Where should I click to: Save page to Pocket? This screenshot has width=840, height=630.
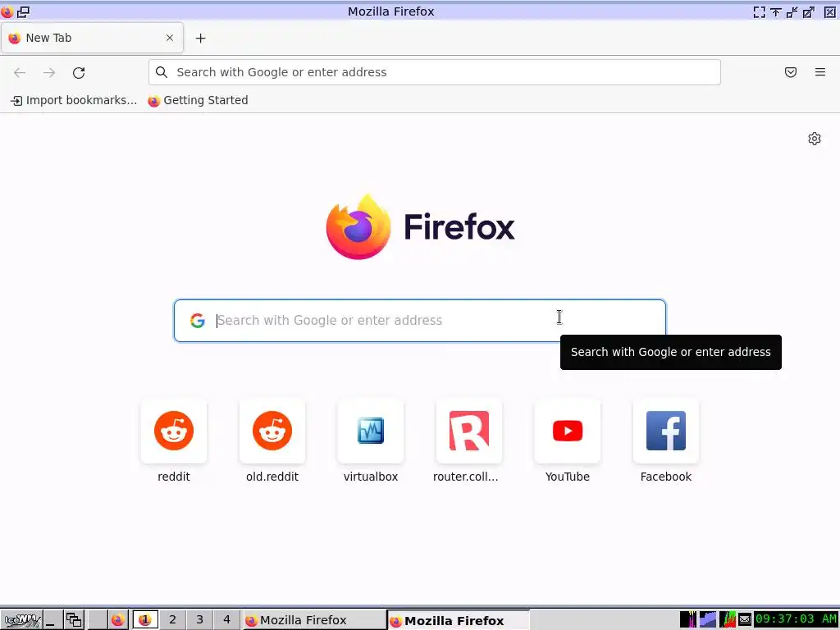coord(791,72)
